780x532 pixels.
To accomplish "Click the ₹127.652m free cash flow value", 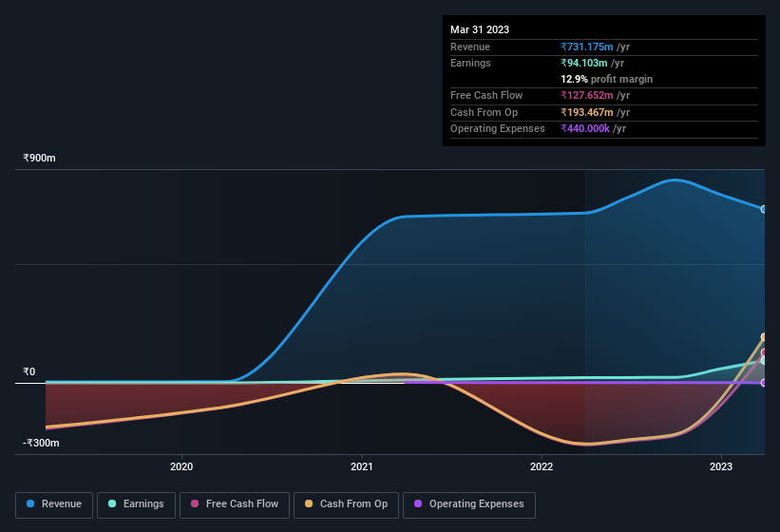I will pyautogui.click(x=587, y=95).
